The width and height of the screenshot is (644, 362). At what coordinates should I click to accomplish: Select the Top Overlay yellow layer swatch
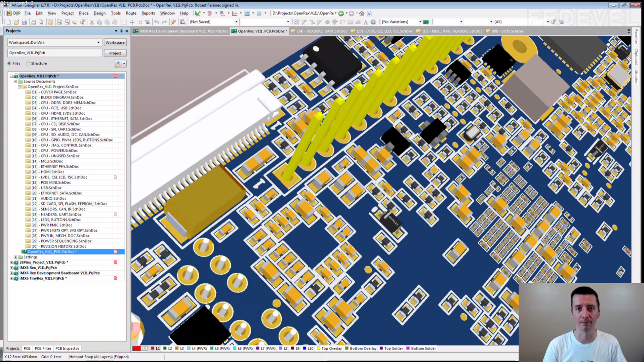point(319,349)
